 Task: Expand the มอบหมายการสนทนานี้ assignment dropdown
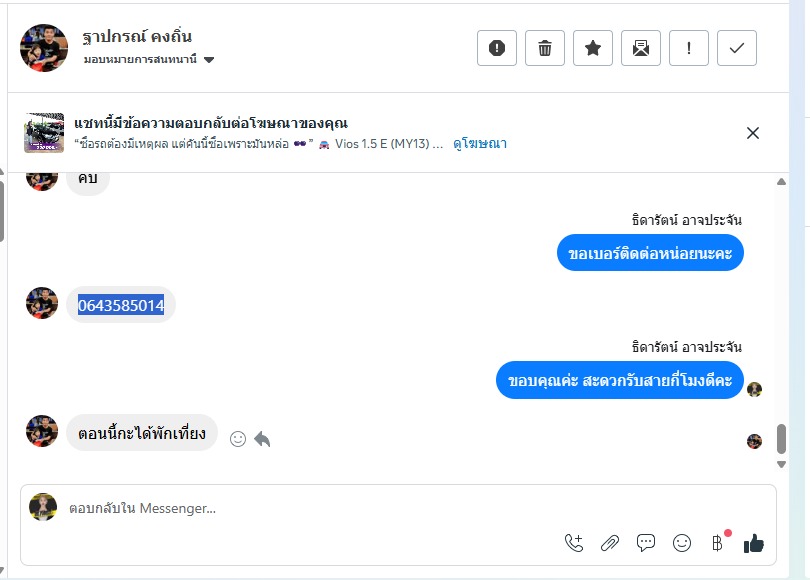tap(209, 60)
